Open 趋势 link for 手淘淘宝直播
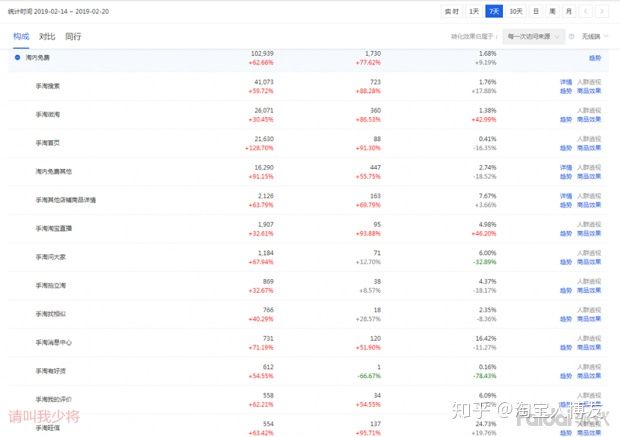The width and height of the screenshot is (620, 437). 566,233
